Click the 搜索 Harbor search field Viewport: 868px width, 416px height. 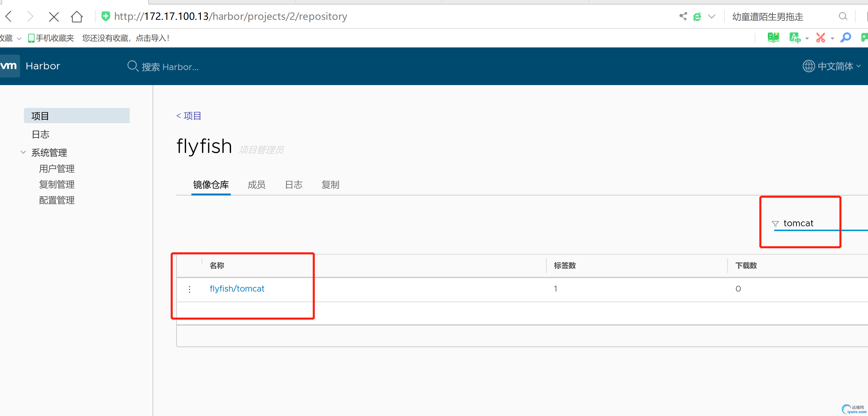tap(170, 67)
